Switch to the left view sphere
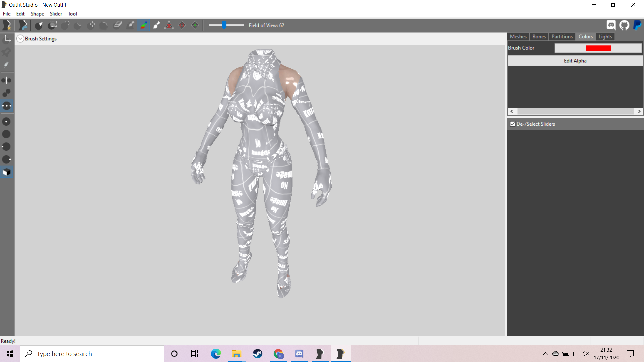 pyautogui.click(x=7, y=147)
